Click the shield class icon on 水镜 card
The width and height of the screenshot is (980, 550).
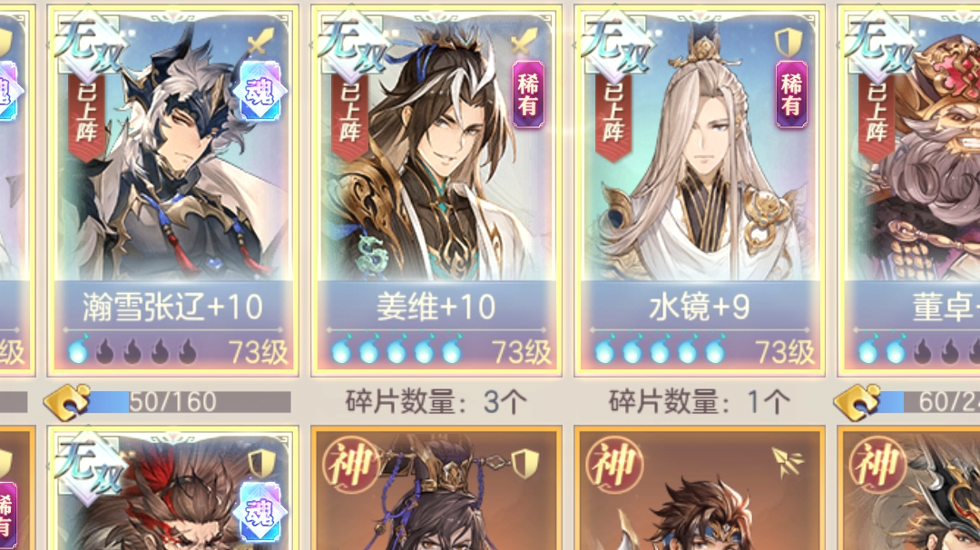(789, 42)
